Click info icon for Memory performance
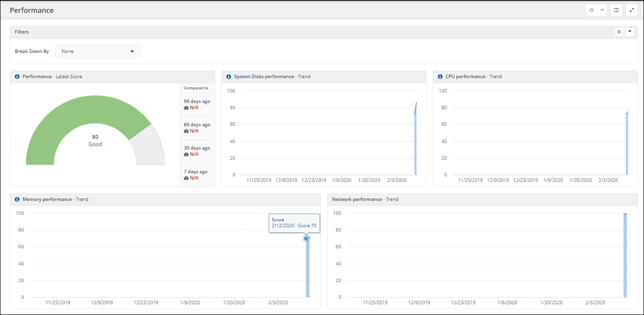Image resolution: width=644 pixels, height=315 pixels. coord(17,199)
